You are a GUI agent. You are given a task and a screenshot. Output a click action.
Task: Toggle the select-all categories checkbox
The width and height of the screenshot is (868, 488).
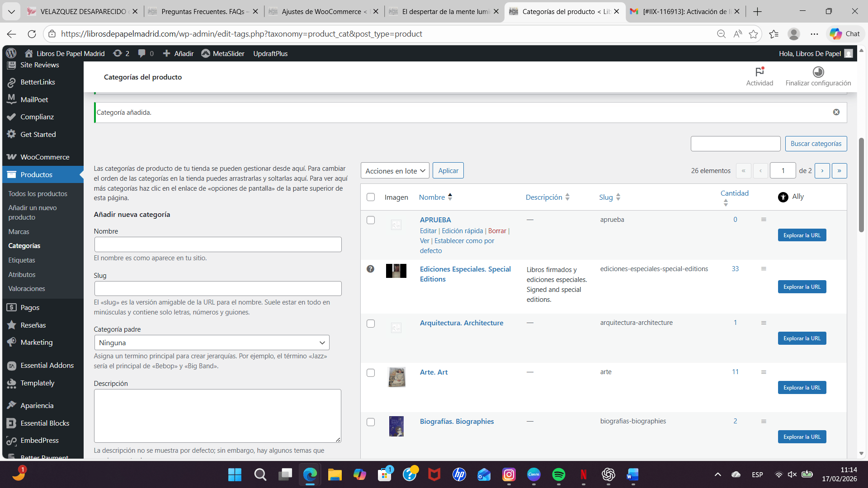pyautogui.click(x=371, y=197)
